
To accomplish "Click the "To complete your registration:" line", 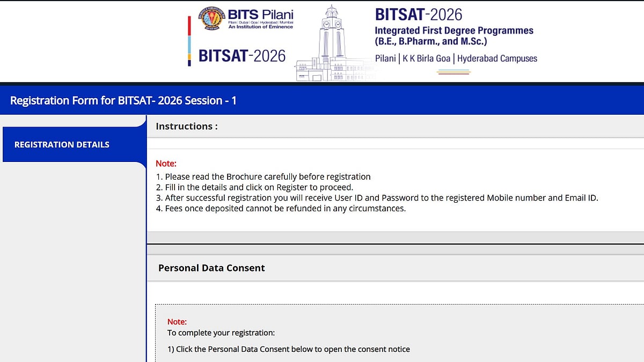I will click(x=221, y=333).
